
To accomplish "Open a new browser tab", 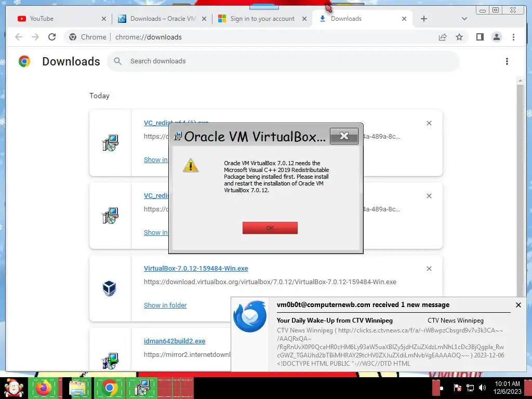I will pyautogui.click(x=424, y=19).
